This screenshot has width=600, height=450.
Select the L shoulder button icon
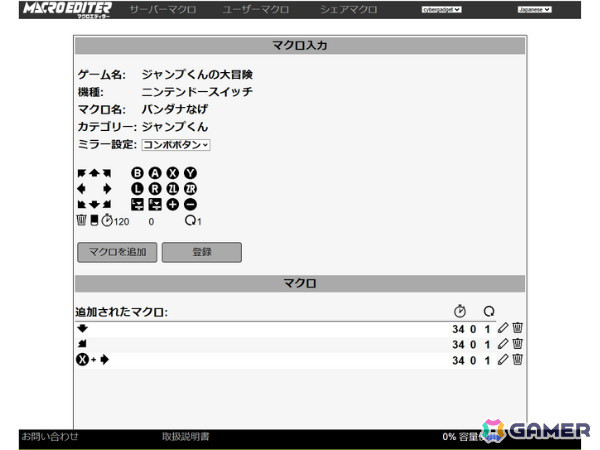(137, 189)
